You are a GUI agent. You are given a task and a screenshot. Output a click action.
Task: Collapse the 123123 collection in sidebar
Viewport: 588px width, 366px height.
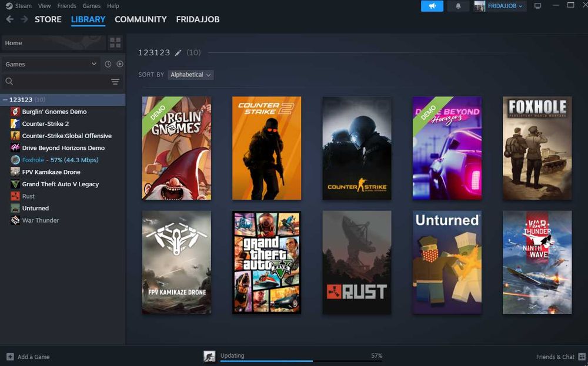tap(5, 100)
